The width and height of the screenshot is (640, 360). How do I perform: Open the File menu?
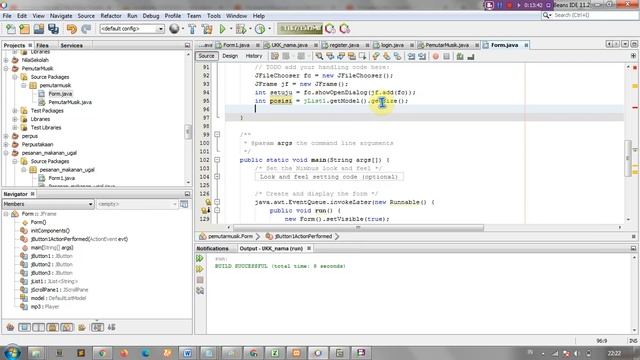coord(7,16)
